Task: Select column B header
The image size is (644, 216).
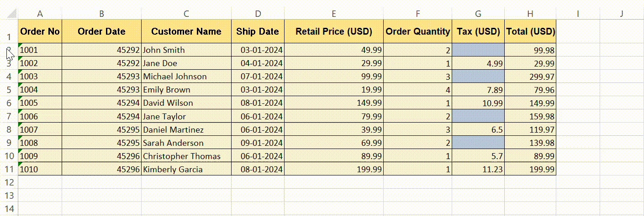Action: pos(101,14)
